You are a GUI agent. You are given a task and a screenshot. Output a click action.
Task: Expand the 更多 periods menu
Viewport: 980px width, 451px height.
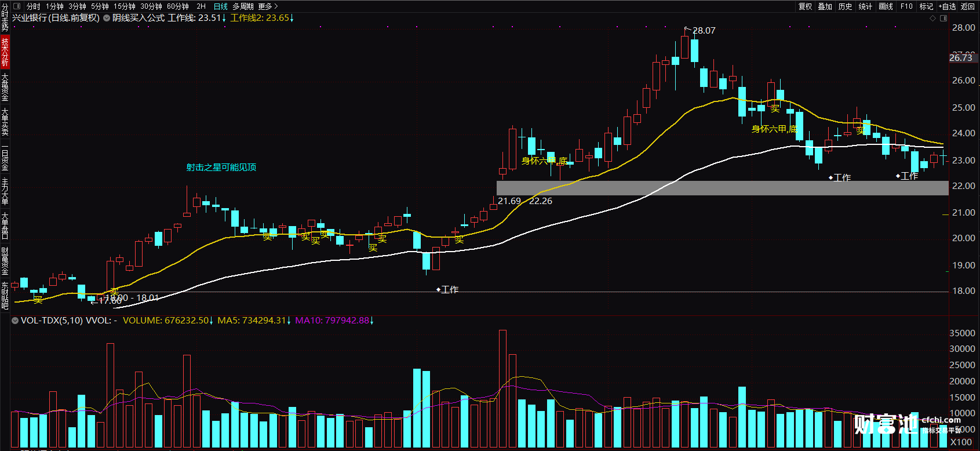(x=268, y=6)
